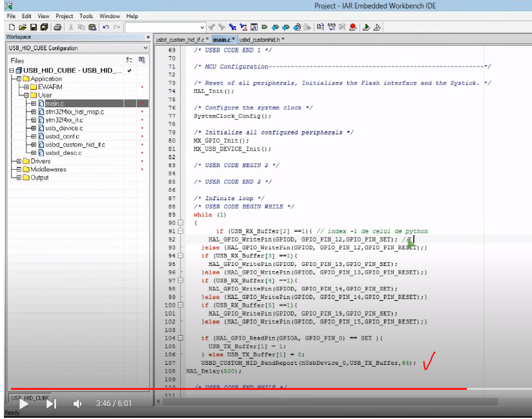This screenshot has height=419, width=532.
Task: Open the Window menu
Action: pyautogui.click(x=109, y=16)
